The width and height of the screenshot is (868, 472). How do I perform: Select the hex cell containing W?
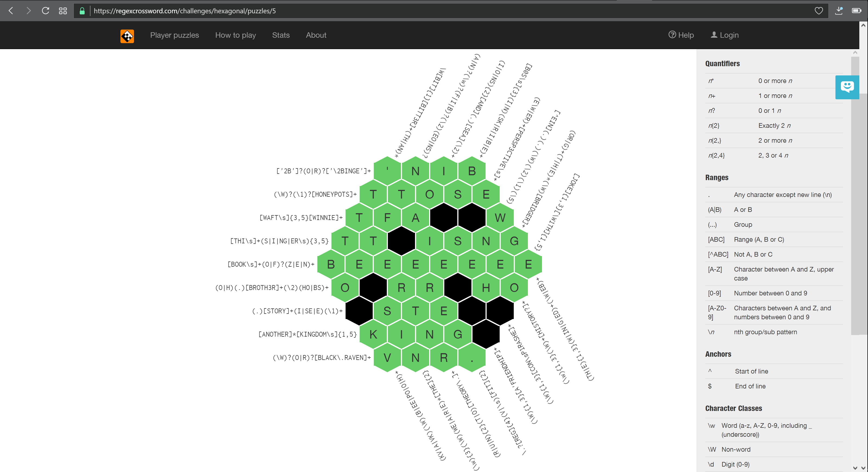click(x=500, y=218)
